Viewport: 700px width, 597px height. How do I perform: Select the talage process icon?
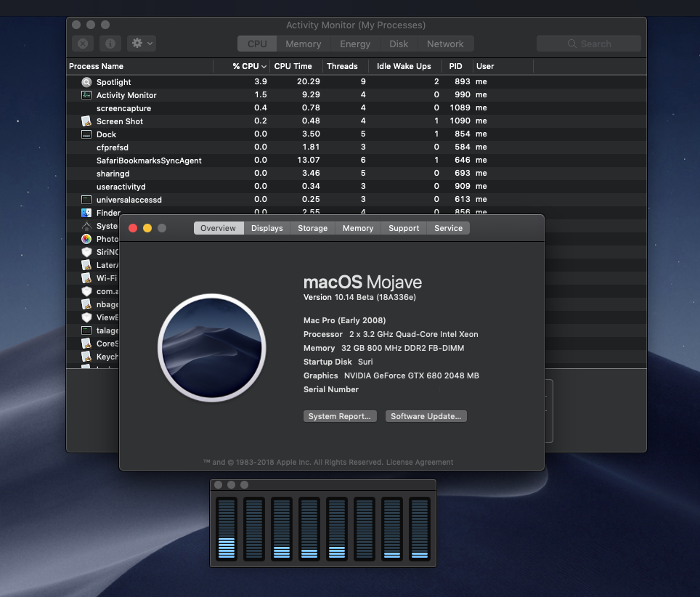(x=86, y=330)
